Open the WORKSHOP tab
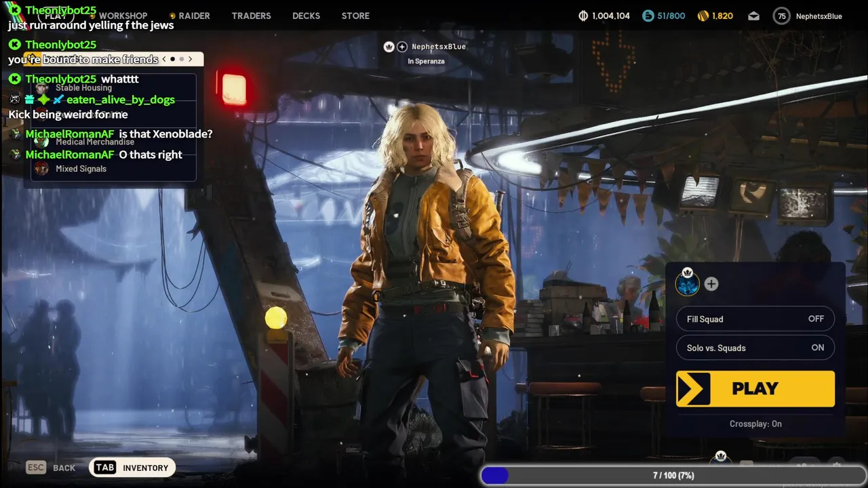Viewport: 868px width, 488px height. [x=123, y=16]
